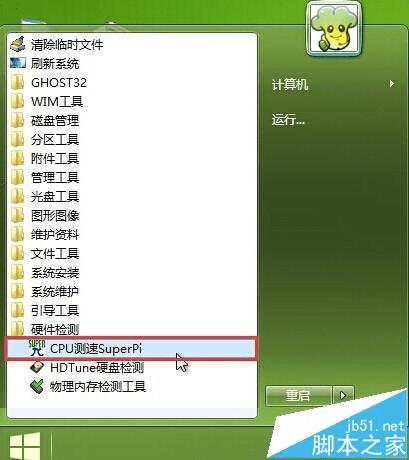Screen dimensions: 409x460
Task: Open the Windows Start button
Action: (25, 446)
